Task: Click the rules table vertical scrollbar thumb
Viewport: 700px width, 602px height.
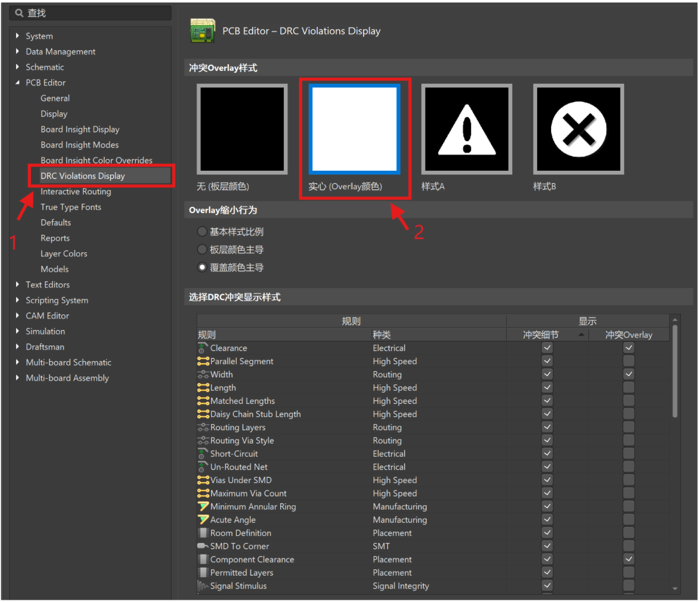Action: [x=675, y=371]
